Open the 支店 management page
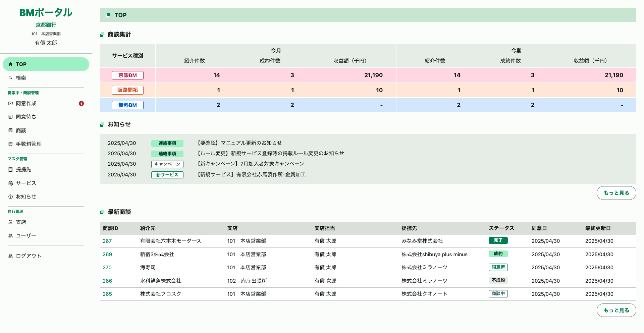The width and height of the screenshot is (644, 333). click(x=46, y=222)
